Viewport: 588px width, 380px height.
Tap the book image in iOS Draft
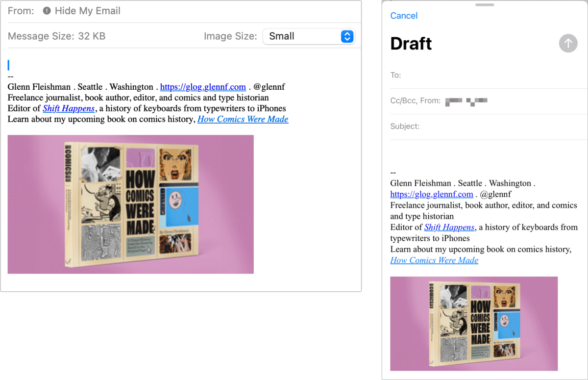pos(474,324)
